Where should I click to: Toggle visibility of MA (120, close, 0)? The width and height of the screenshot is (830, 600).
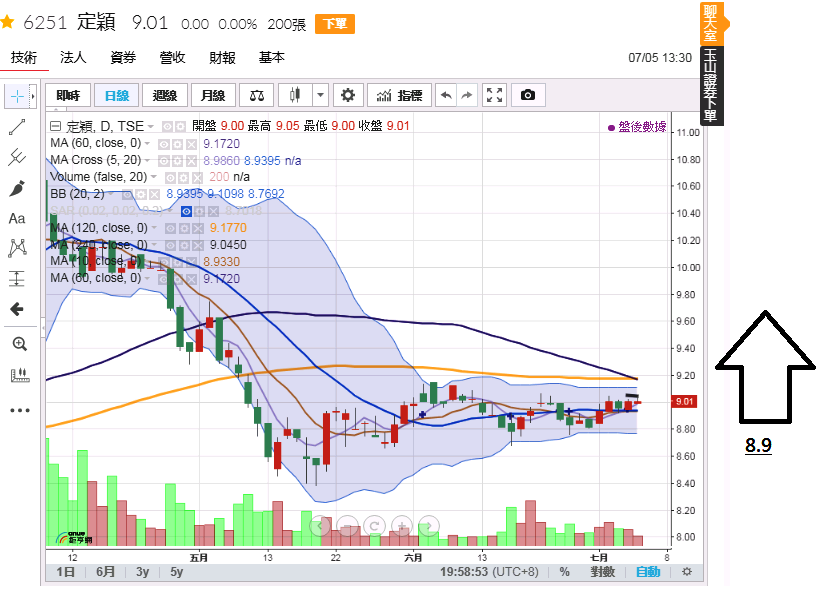point(170,228)
